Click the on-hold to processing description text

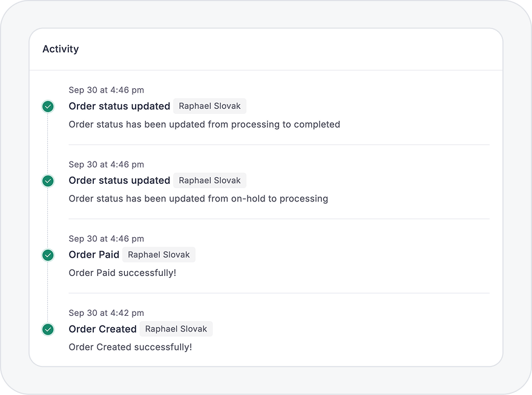pos(198,199)
